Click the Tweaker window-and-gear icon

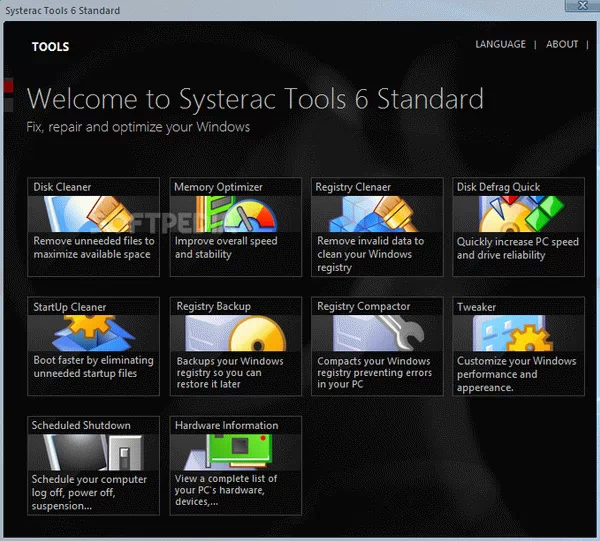[513, 333]
